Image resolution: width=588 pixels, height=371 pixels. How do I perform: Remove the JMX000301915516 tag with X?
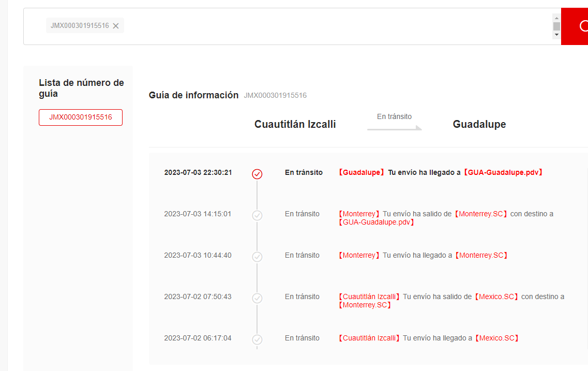[116, 26]
